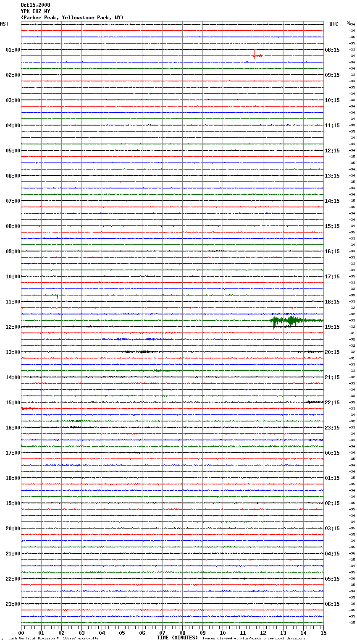Click minute tick 05 on time axis
Screen dimensions: 357x644
coord(122,633)
